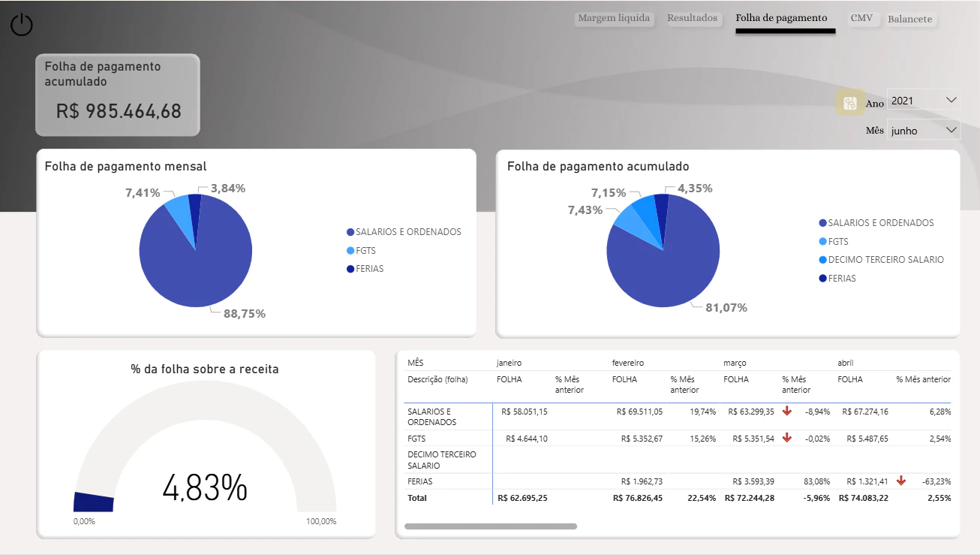Click FGTS in the acumulado chart legend
The width and height of the screenshot is (980, 555).
point(834,242)
